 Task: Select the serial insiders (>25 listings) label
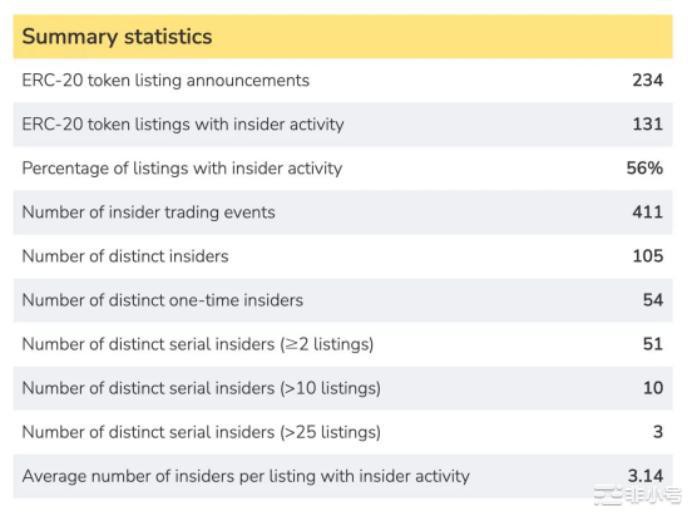click(x=201, y=432)
